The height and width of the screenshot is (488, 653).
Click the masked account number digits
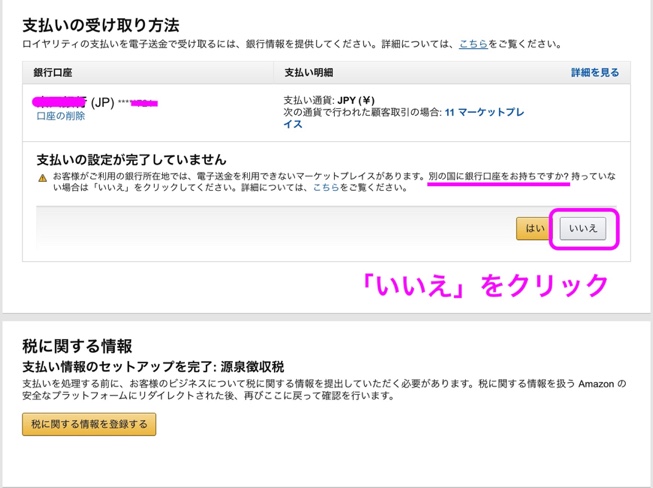pyautogui.click(x=139, y=103)
